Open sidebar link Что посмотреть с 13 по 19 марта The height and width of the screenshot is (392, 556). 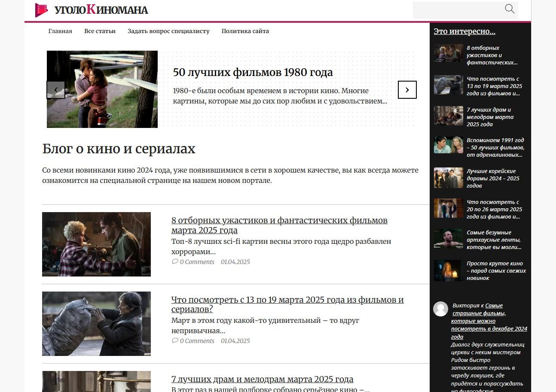coord(495,86)
